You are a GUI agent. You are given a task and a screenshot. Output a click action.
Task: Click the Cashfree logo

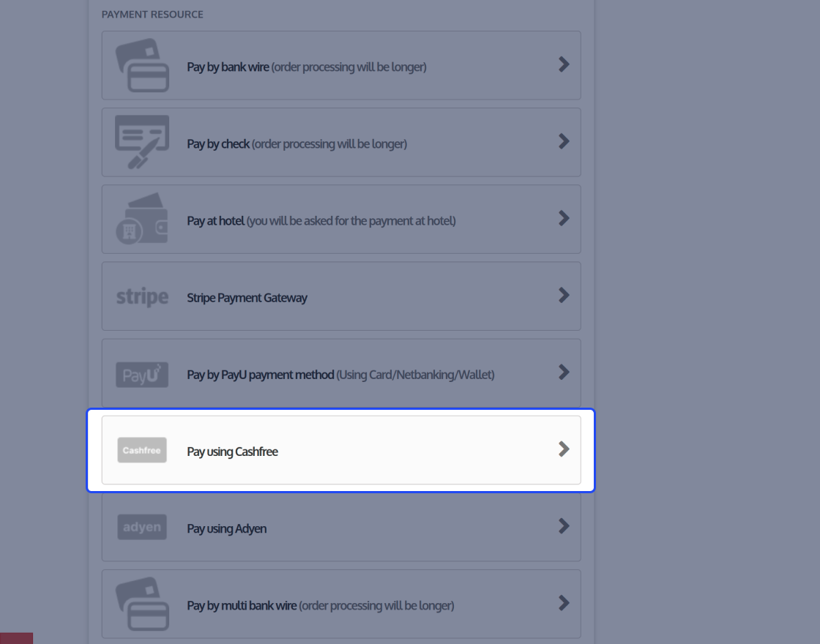[x=142, y=450]
